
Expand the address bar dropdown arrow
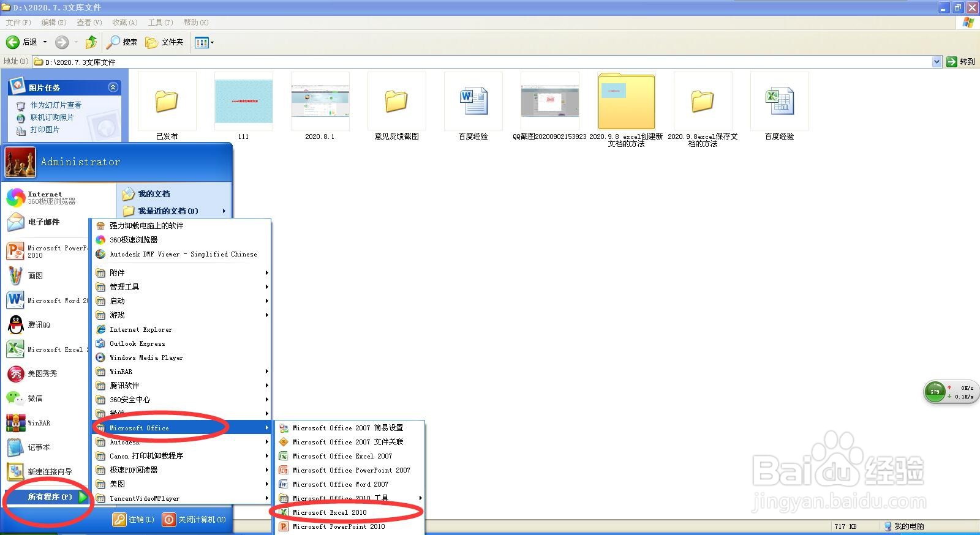click(x=937, y=62)
